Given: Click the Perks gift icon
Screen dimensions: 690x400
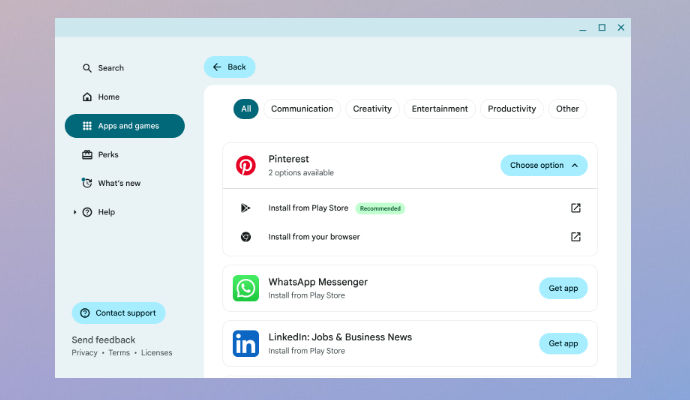Looking at the screenshot, I should tap(87, 154).
